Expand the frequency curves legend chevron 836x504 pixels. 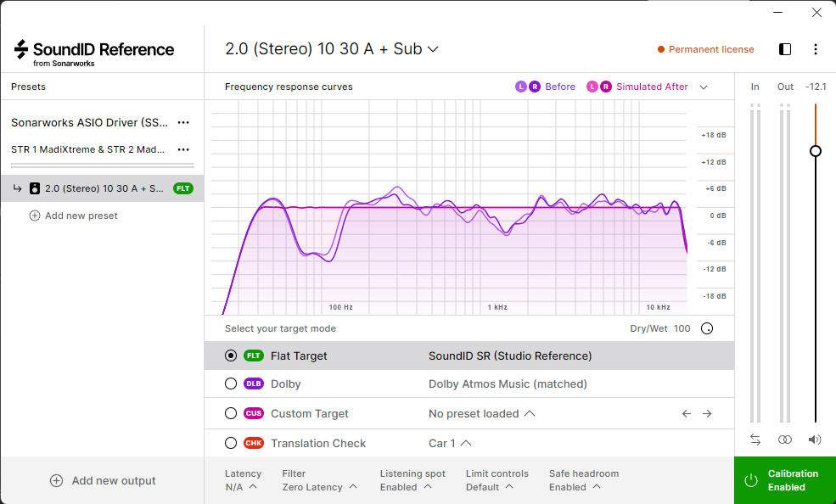tap(704, 87)
